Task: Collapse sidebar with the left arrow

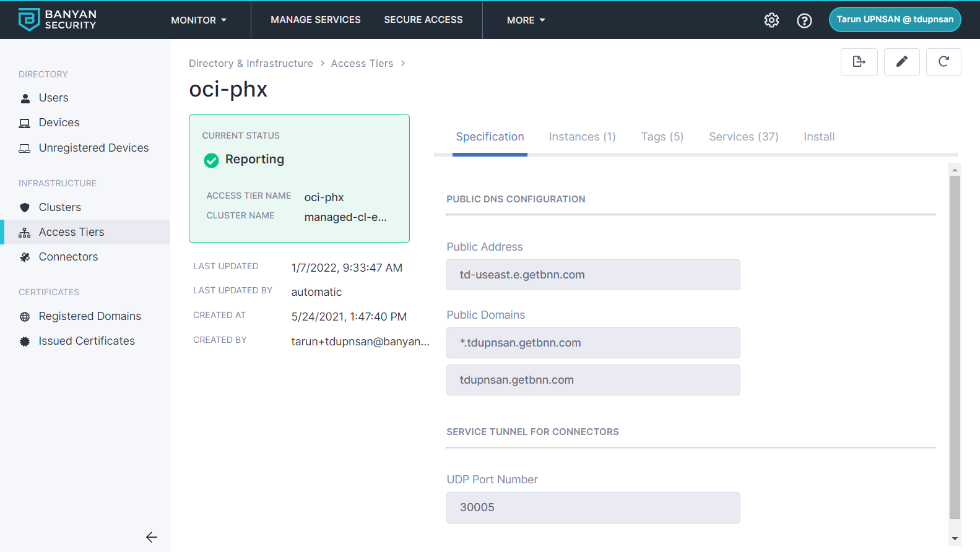Action: (x=152, y=537)
